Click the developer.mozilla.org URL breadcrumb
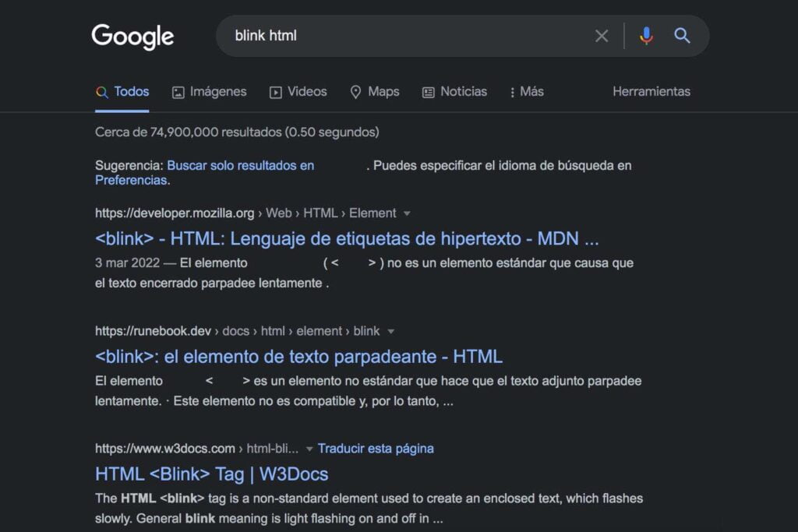 (245, 213)
